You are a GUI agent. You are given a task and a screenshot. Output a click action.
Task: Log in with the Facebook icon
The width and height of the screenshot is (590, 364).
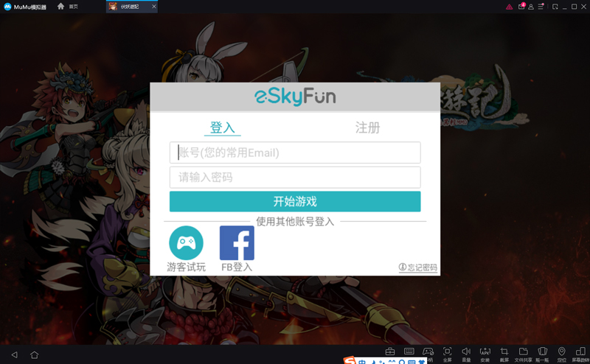[237, 243]
